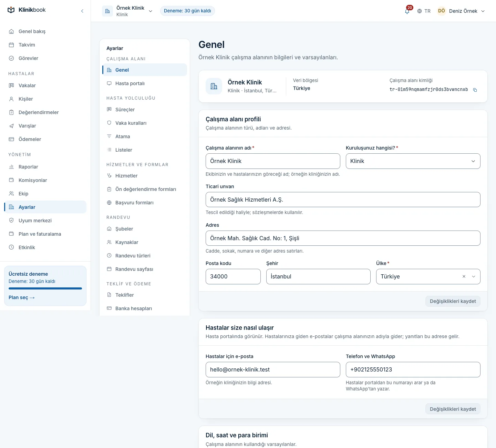Click the Ticari unvan input field
Image resolution: width=496 pixels, height=448 pixels.
tap(343, 200)
